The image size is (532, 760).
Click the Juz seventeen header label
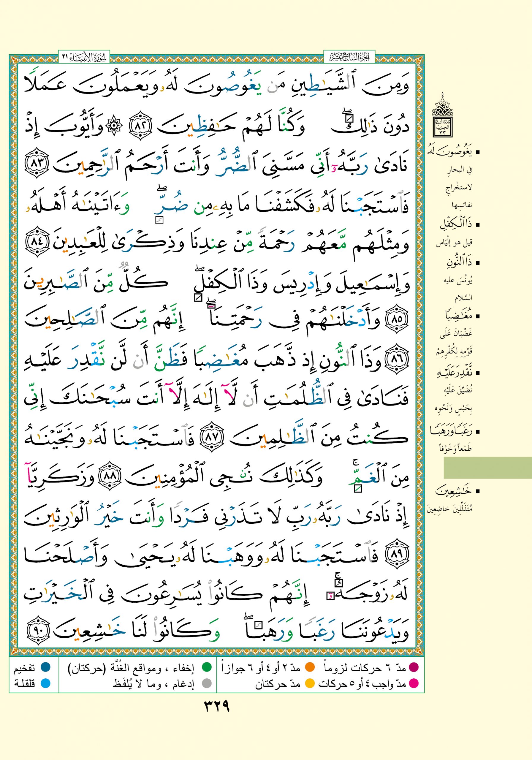(x=349, y=57)
